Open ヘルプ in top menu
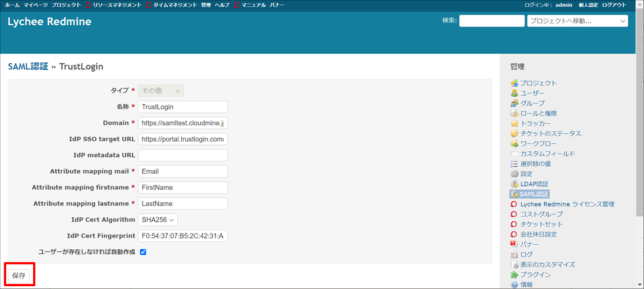This screenshot has width=644, height=289. coord(222,6)
